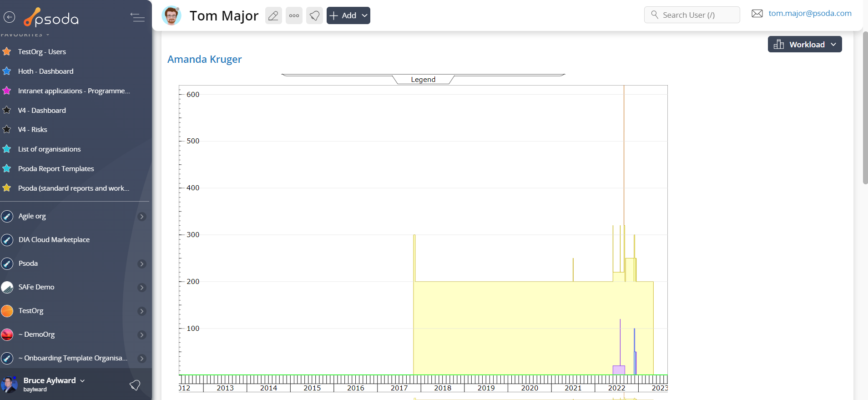
Task: Click the DIA Cloud Marketplace icon
Action: coord(7,240)
